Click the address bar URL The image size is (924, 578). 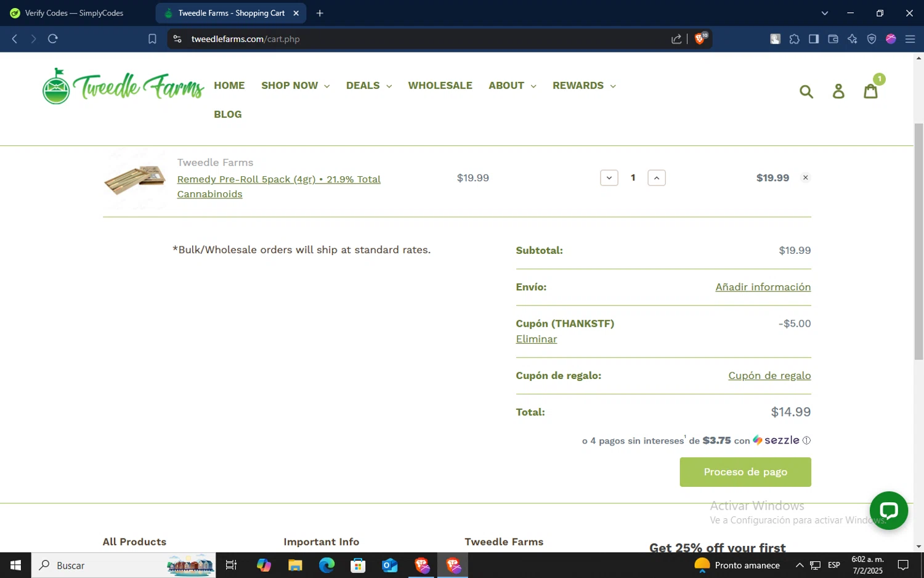tap(245, 39)
